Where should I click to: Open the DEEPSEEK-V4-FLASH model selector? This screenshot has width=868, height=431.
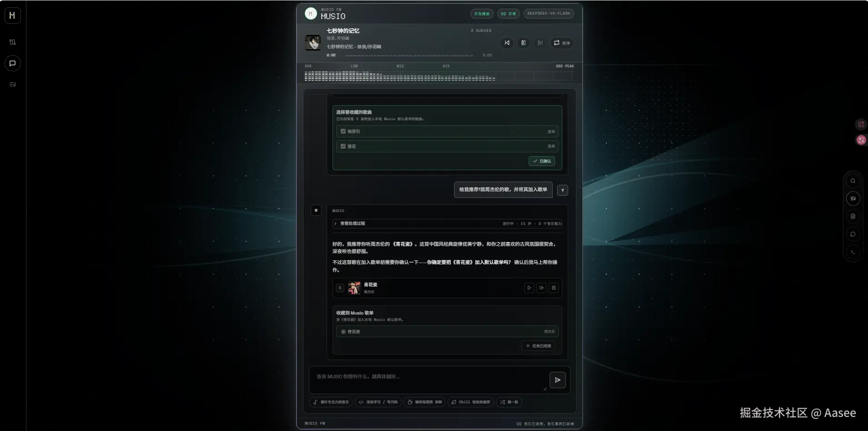click(549, 14)
